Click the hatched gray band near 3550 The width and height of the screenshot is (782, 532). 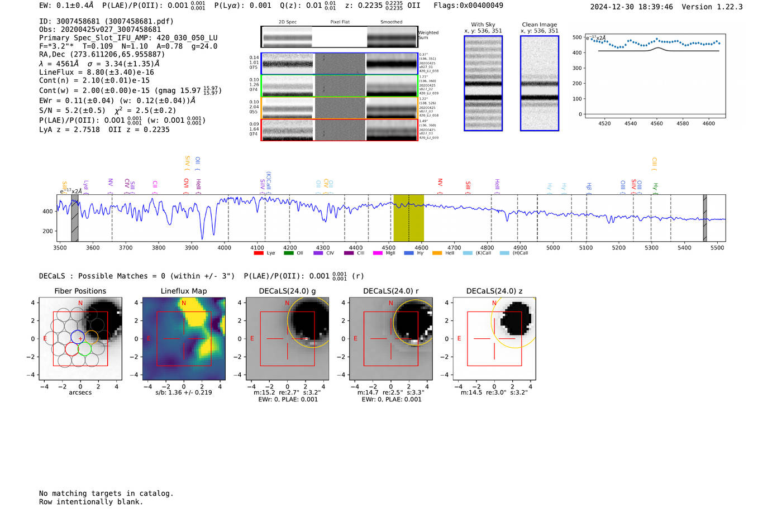pos(75,218)
